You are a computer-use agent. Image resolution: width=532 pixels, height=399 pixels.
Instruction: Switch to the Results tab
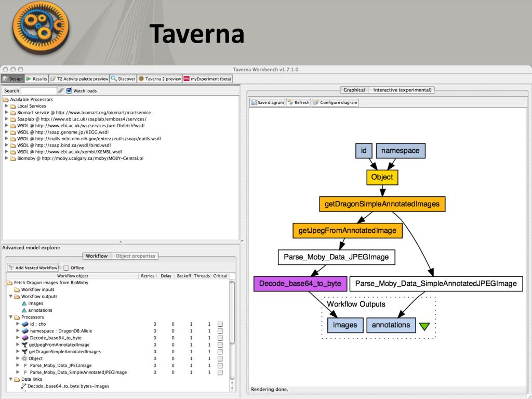[37, 79]
